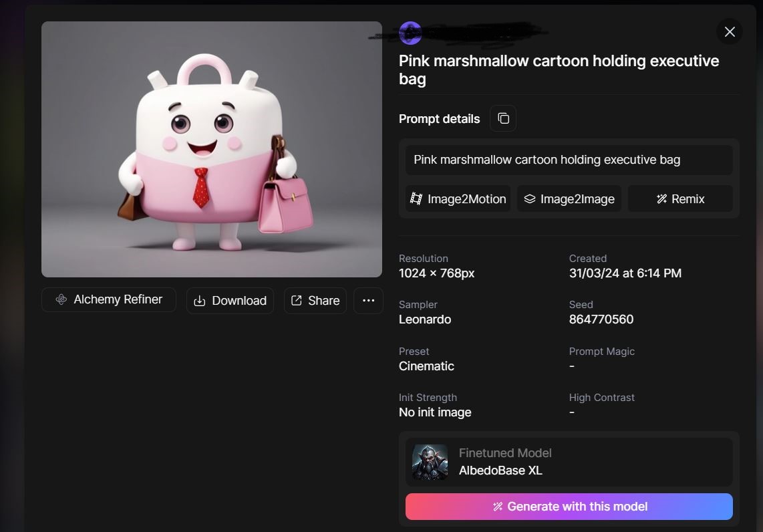The image size is (763, 532).
Task: Close the image details dialog
Action: tap(730, 31)
